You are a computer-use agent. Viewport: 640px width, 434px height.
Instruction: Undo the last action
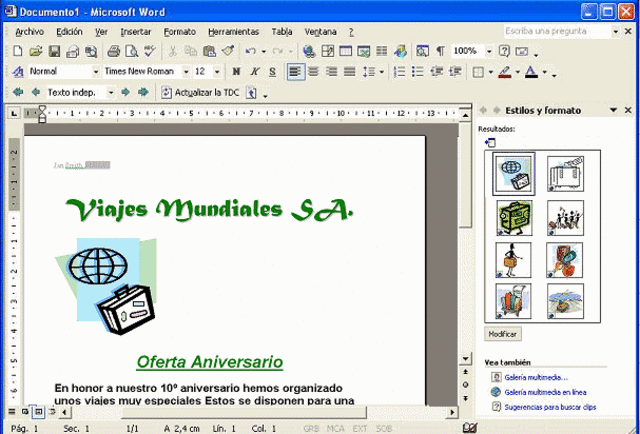click(x=251, y=51)
